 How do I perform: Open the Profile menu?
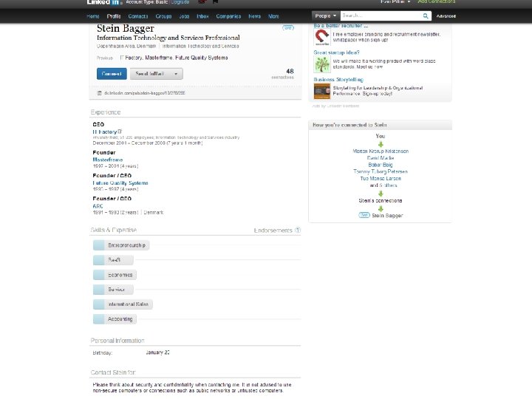[114, 16]
